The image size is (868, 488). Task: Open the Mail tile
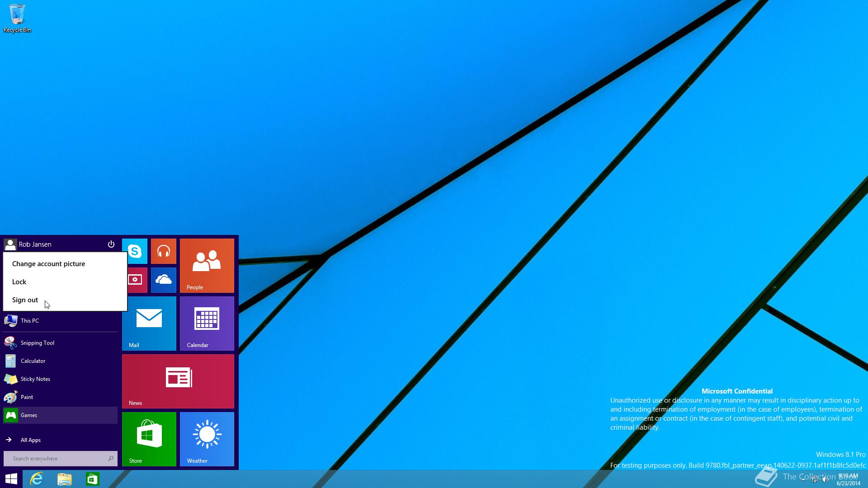[149, 324]
